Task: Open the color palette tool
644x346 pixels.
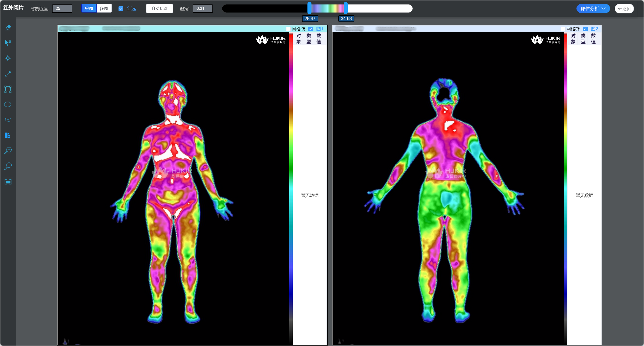Action: point(8,135)
